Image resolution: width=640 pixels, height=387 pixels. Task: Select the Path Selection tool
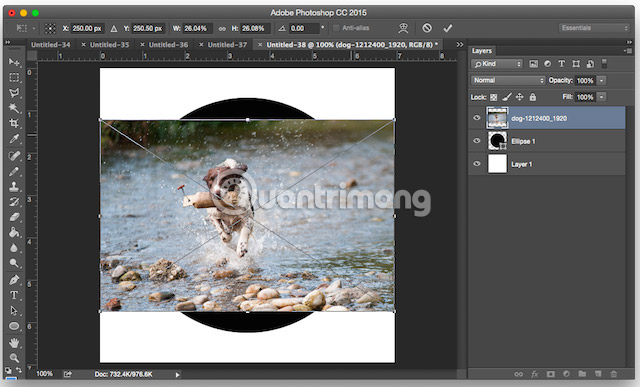[14, 311]
